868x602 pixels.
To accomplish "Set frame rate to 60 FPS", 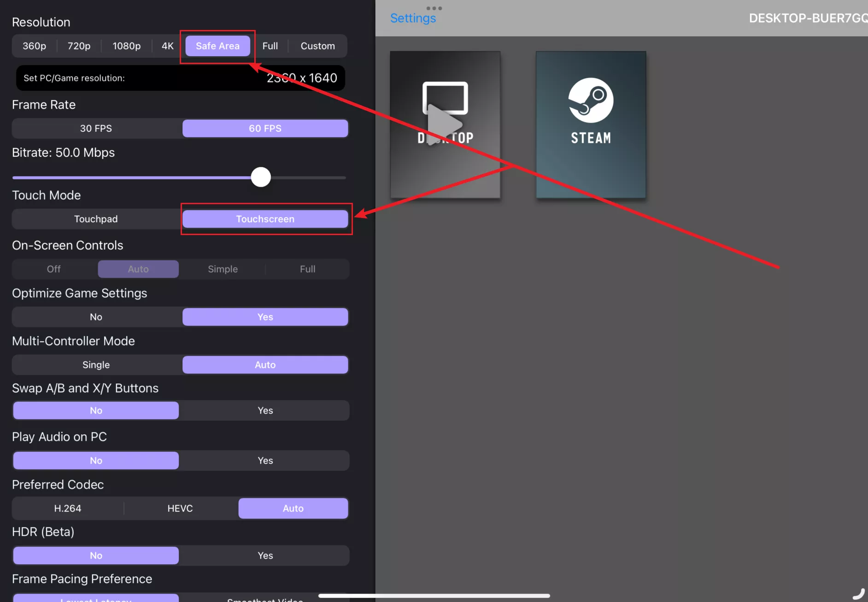I will click(x=265, y=129).
